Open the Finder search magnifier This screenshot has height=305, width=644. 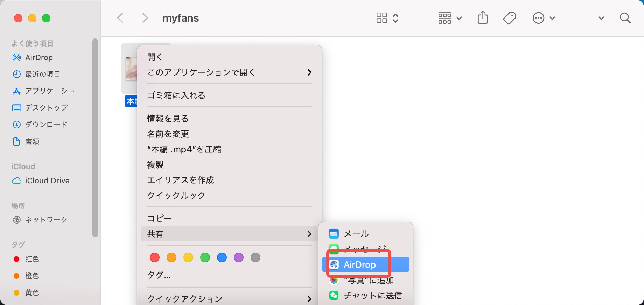click(625, 18)
